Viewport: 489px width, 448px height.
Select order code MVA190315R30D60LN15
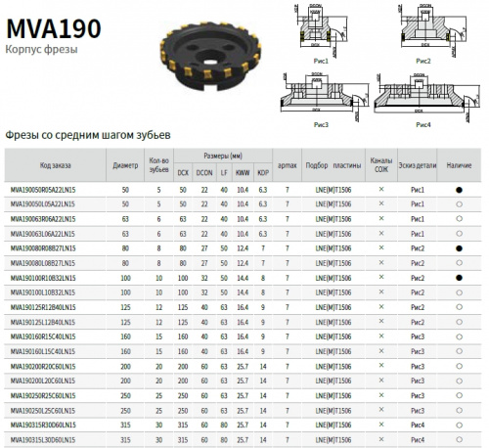[x=43, y=425]
